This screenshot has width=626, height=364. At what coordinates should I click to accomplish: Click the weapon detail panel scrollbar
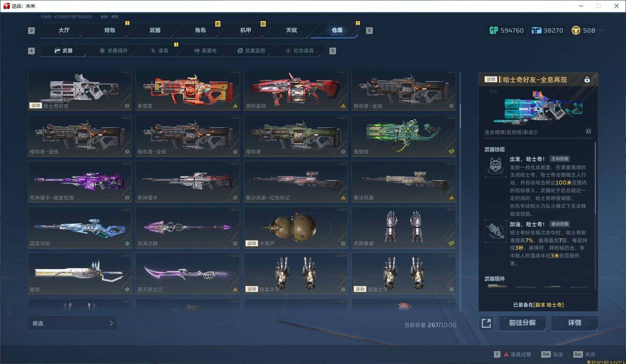595,178
